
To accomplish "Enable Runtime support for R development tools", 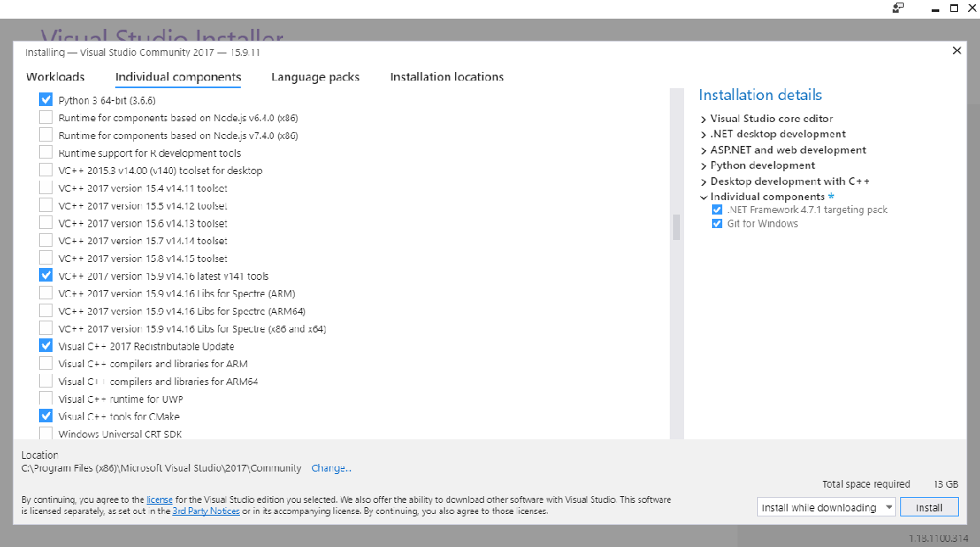I will [46, 153].
